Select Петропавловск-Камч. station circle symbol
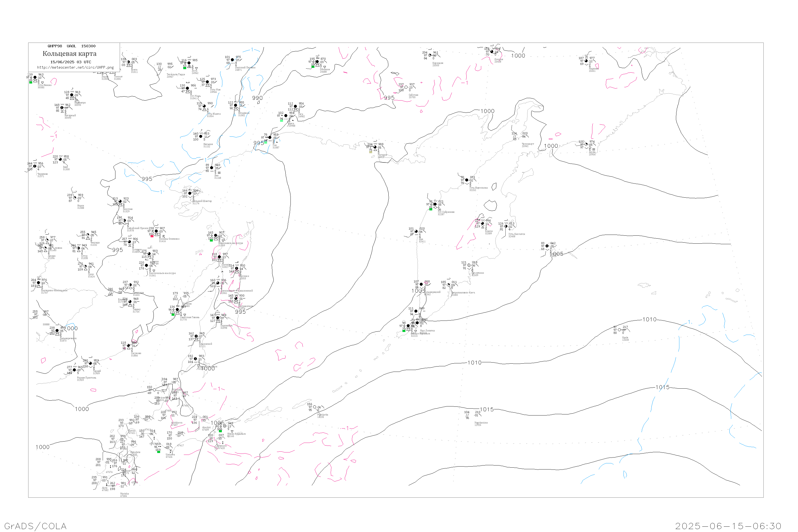798x532 pixels. [448, 285]
